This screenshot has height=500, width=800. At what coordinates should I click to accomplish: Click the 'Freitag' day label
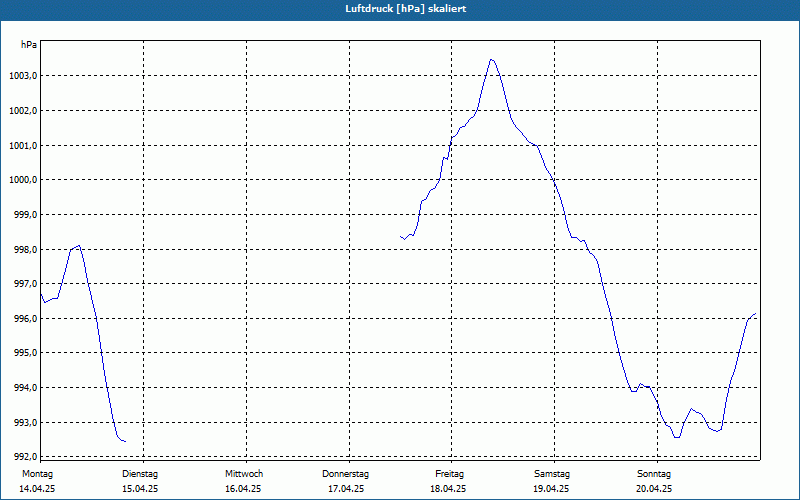(449, 474)
